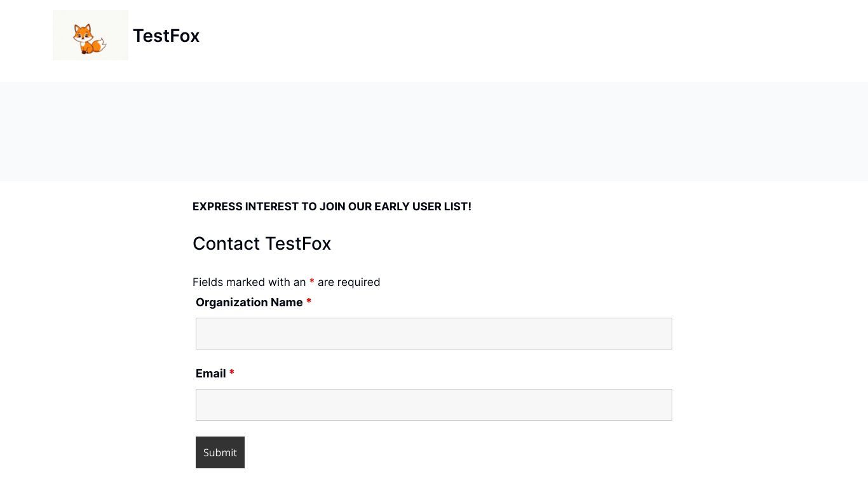The width and height of the screenshot is (868, 488).
Task: Click the fox logo image
Action: [90, 36]
